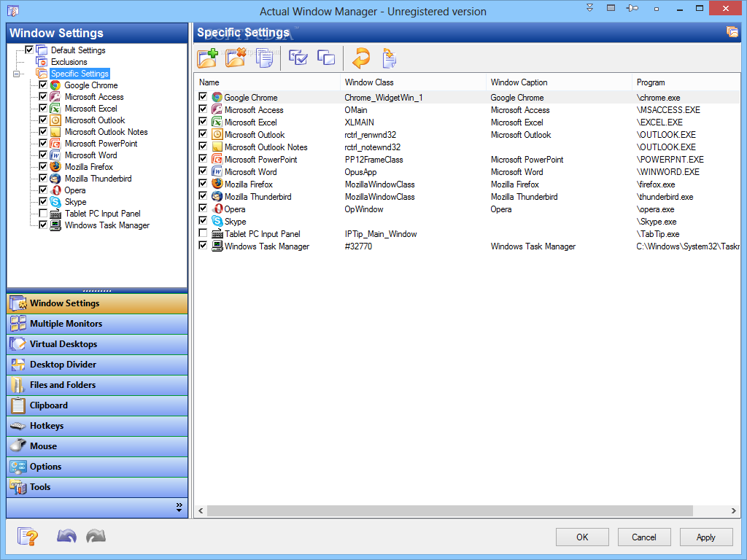The image size is (747, 560).
Task: Select Mozilla Thunderbird in the settings tree
Action: click(98, 179)
